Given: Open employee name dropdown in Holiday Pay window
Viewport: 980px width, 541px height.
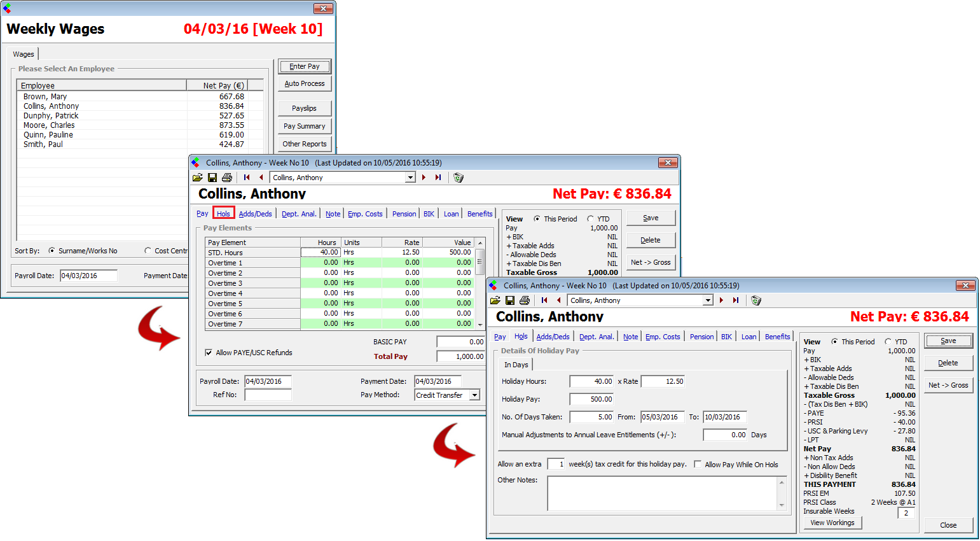Looking at the screenshot, I should pos(708,300).
